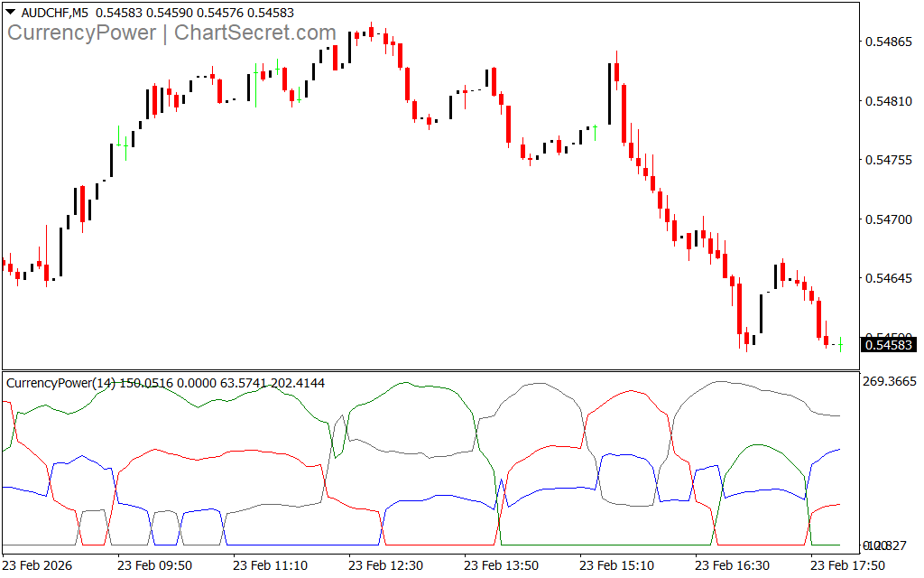Select the 23 Feb 17:50 time label

pos(847,564)
